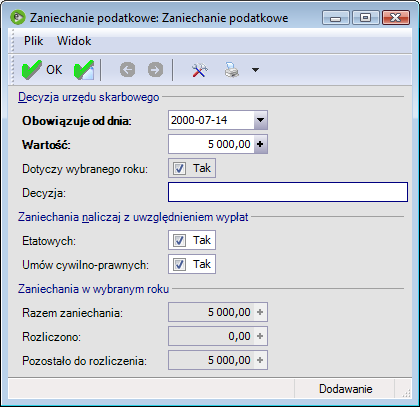Click the Dodawanie status bar entry
Image resolution: width=420 pixels, height=407 pixels.
345,389
